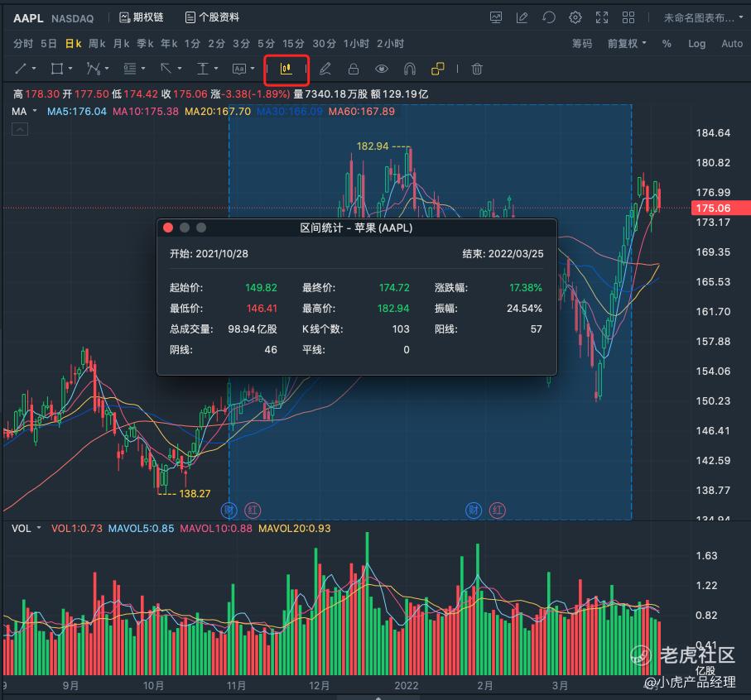Viewport: 751px width, 700px height.
Task: Switch to 15分 minute chart
Action: (x=294, y=44)
